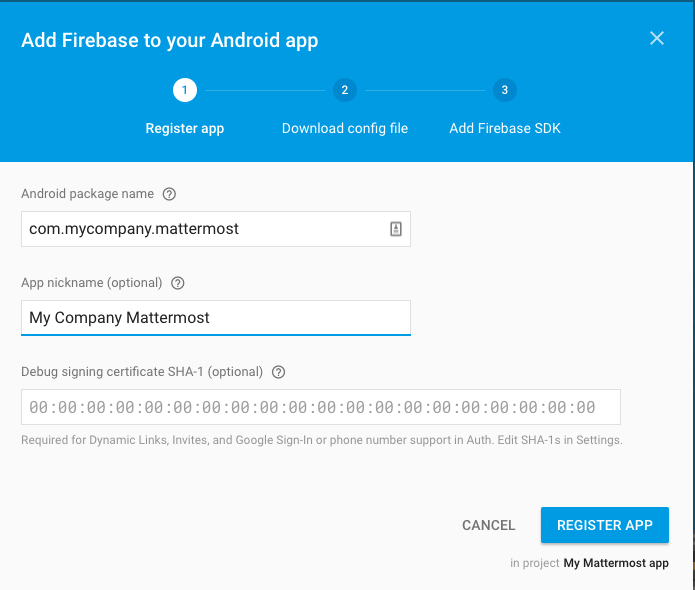The image size is (695, 590).
Task: Click the Android package name label text
Action: pyautogui.click(x=88, y=194)
